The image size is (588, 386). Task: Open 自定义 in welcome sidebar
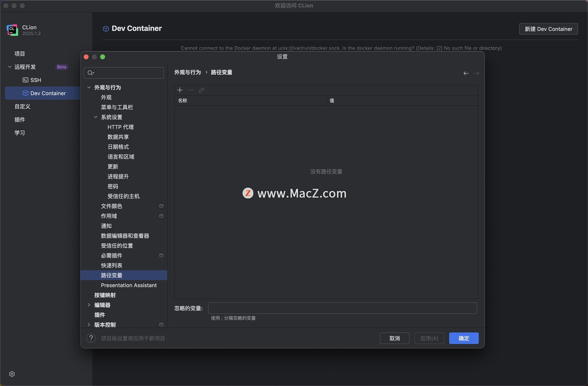pyautogui.click(x=22, y=106)
